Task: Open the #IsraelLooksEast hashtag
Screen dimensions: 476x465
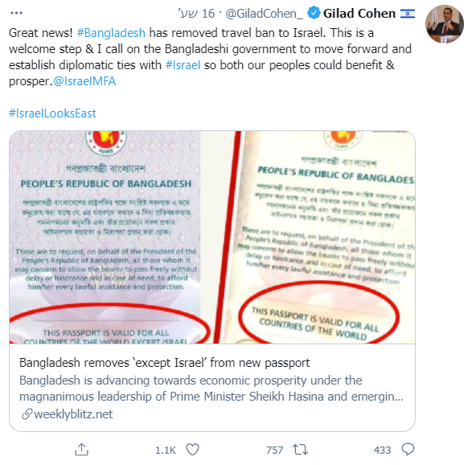Action: coord(52,113)
